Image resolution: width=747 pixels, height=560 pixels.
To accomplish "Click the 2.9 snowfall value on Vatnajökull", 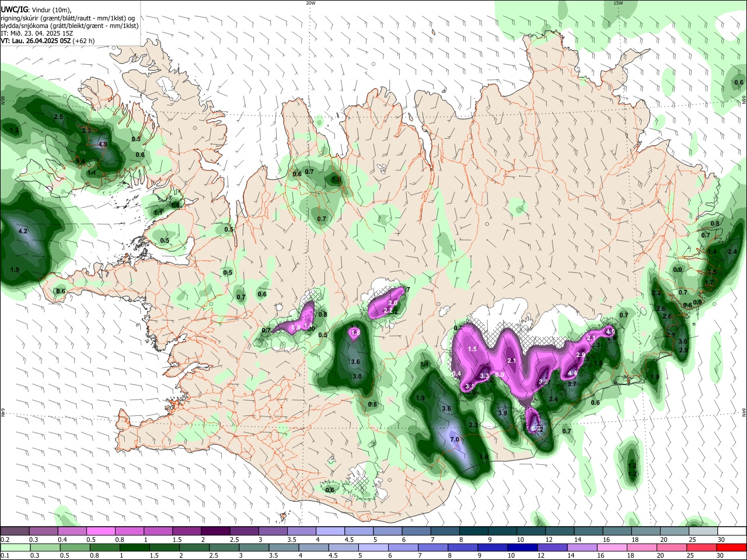I will [x=581, y=355].
